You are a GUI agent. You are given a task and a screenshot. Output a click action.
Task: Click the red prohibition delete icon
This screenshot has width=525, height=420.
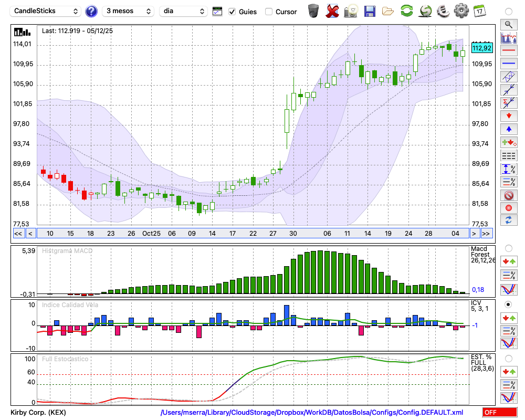[508, 195]
